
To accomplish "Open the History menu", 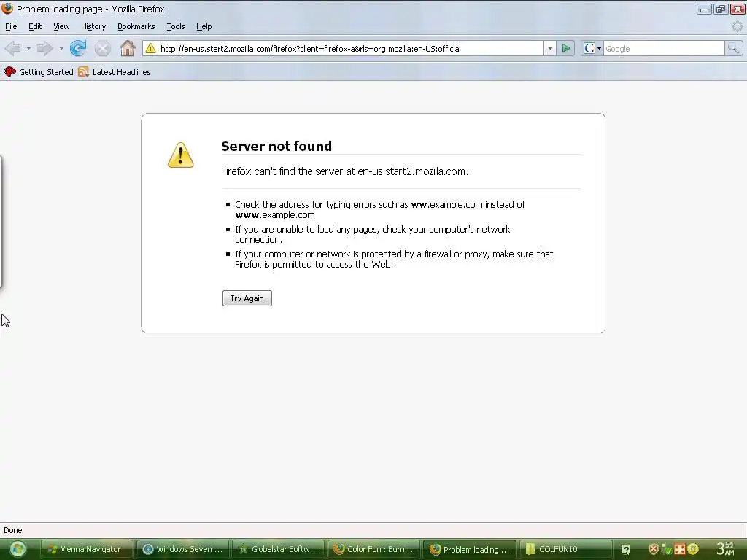I will tap(93, 26).
